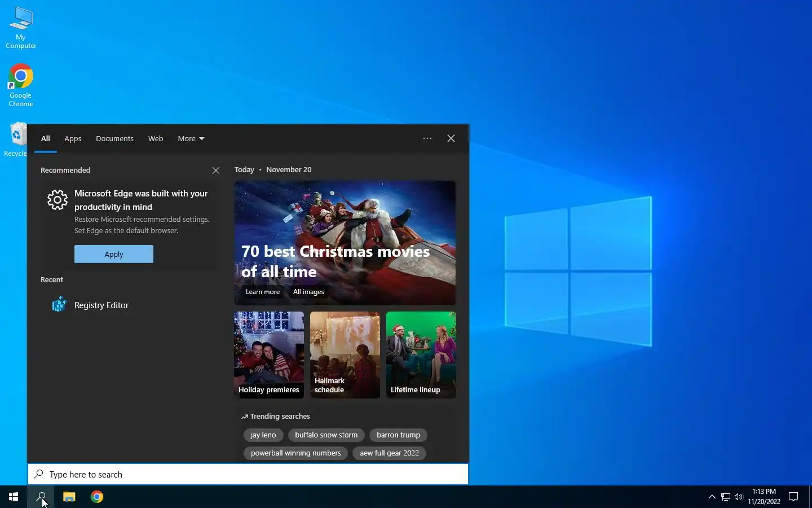The height and width of the screenshot is (508, 812).
Task: Open the Recycle Bin desktop icon
Action: click(x=16, y=140)
